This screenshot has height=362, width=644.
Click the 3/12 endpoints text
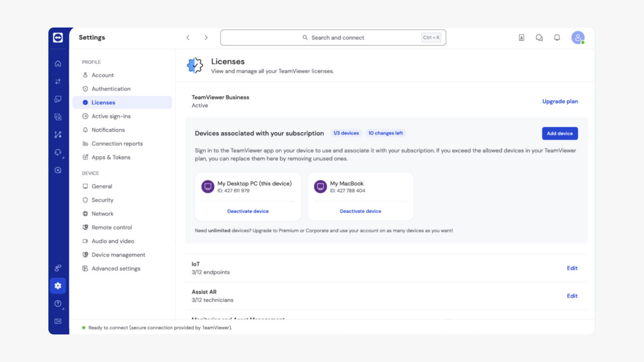tap(211, 272)
